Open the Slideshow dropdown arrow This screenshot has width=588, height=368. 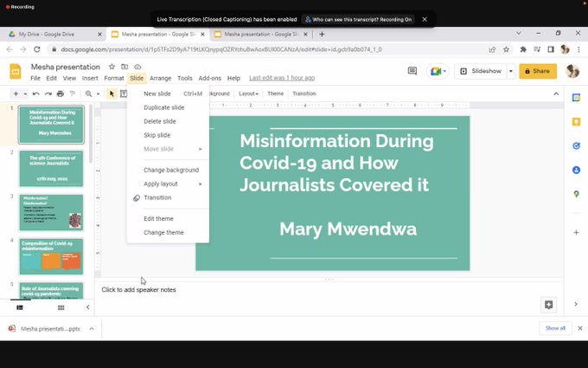(511, 71)
